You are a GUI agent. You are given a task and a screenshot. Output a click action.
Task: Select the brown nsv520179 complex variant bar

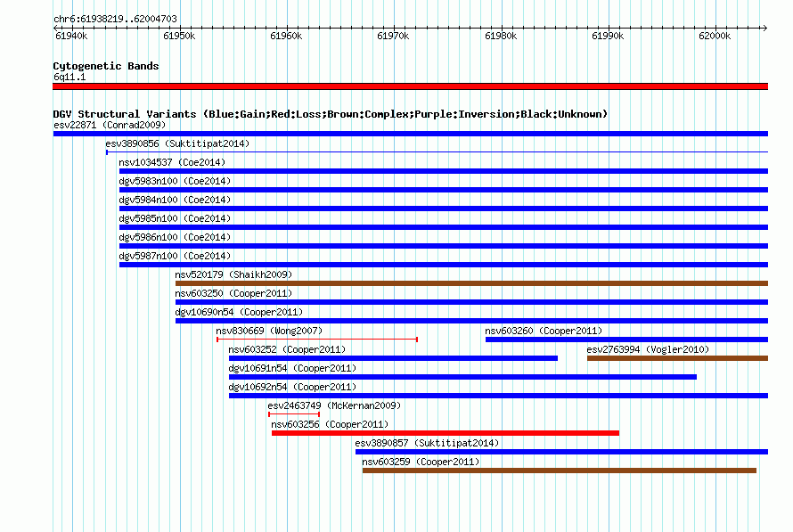click(471, 283)
